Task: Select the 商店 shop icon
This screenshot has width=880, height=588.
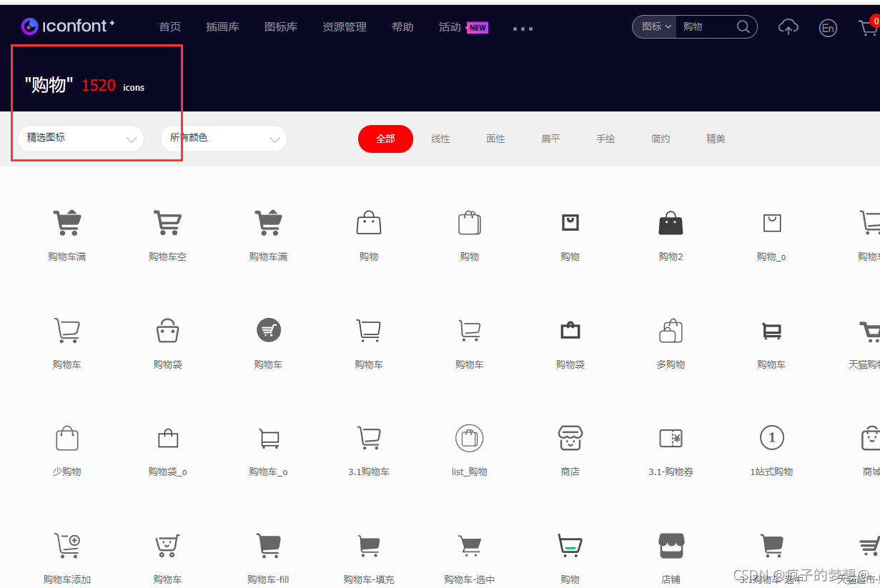Action: tap(570, 438)
